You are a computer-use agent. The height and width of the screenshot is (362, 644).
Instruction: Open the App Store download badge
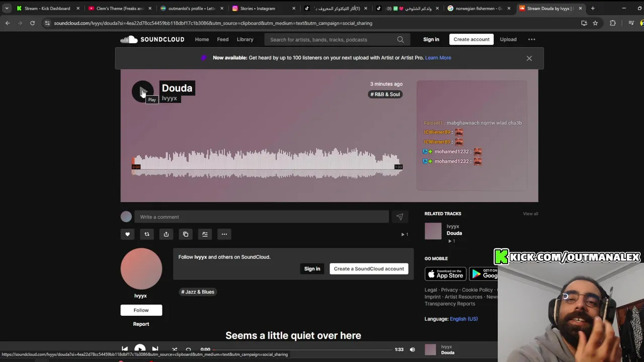point(445,274)
